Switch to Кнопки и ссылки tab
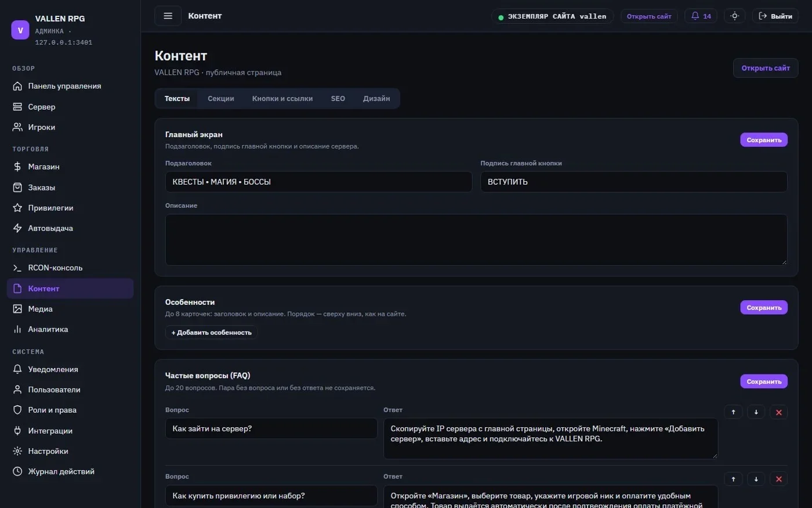 282,99
